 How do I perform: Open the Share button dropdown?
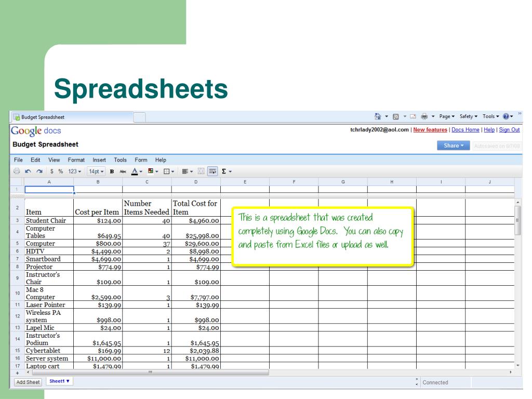coord(453,145)
